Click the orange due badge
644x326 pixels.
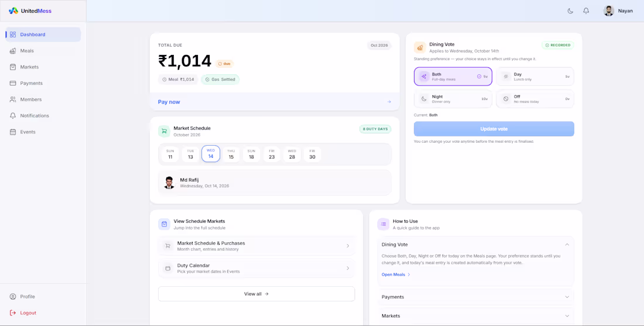pyautogui.click(x=224, y=64)
